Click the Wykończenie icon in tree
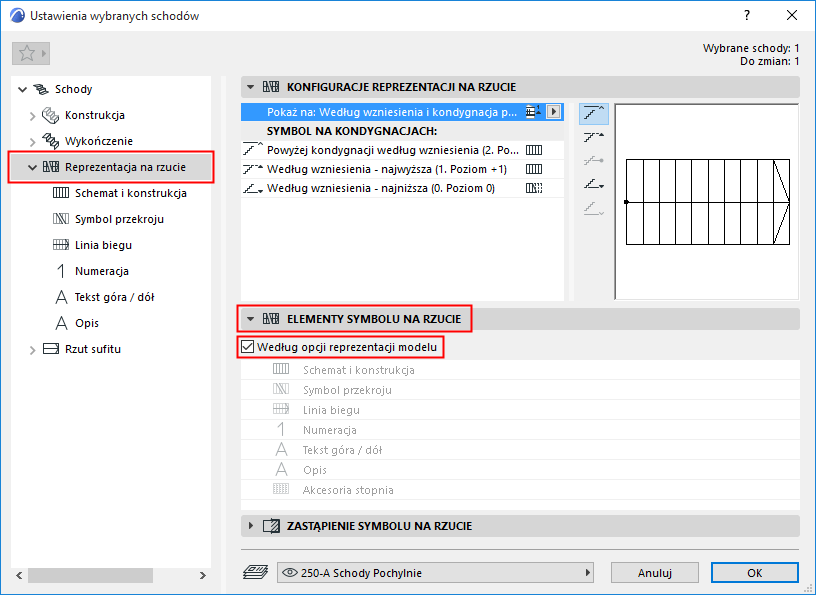Image resolution: width=816 pixels, height=595 pixels. point(50,141)
